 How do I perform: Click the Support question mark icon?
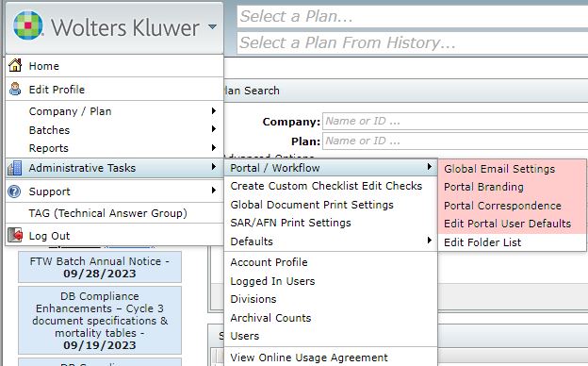tap(14, 191)
